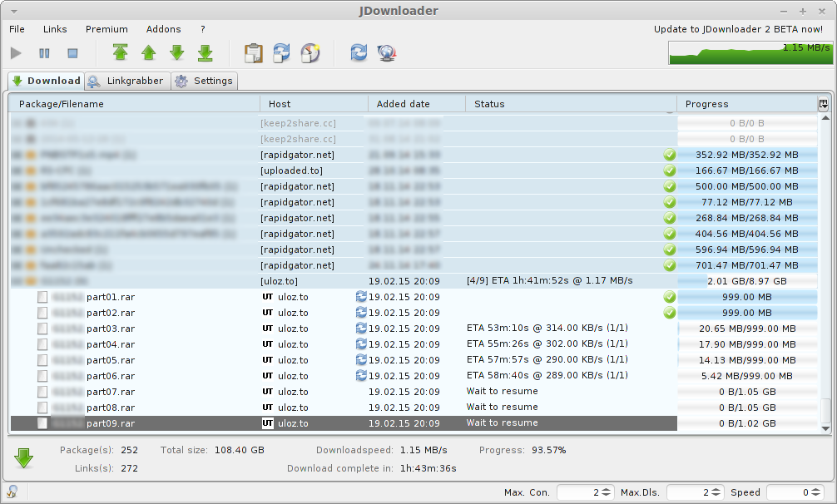Click status text ETA 53m:10s @ 314.00 KB/s
Image resolution: width=837 pixels, height=504 pixels.
point(547,328)
